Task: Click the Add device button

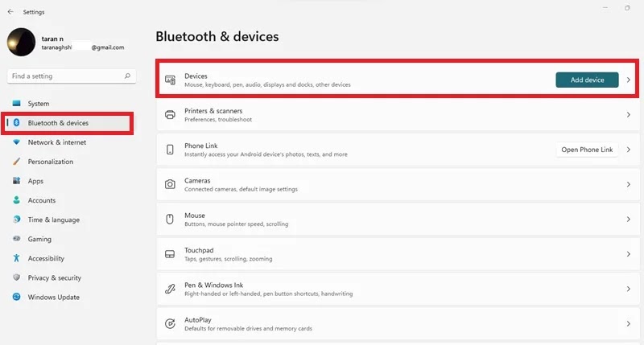Action: tap(587, 80)
